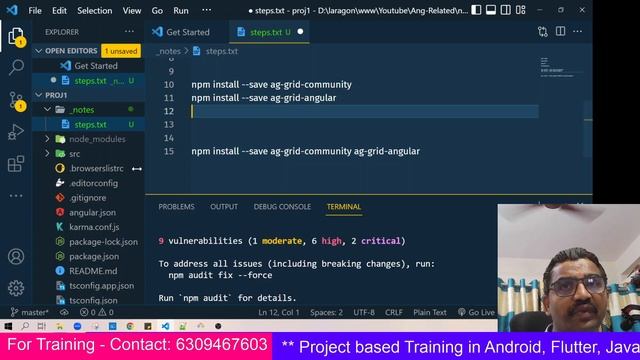Open the Go menu

pyautogui.click(x=157, y=11)
